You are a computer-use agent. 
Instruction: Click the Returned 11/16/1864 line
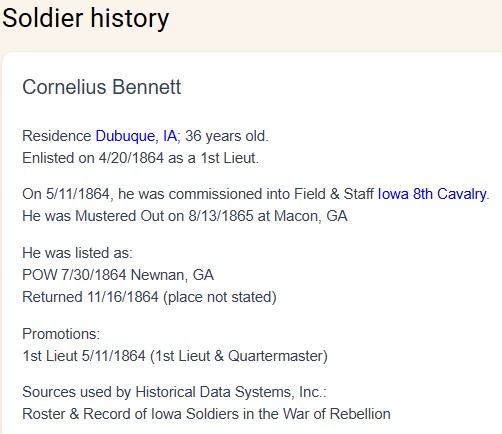click(x=149, y=297)
